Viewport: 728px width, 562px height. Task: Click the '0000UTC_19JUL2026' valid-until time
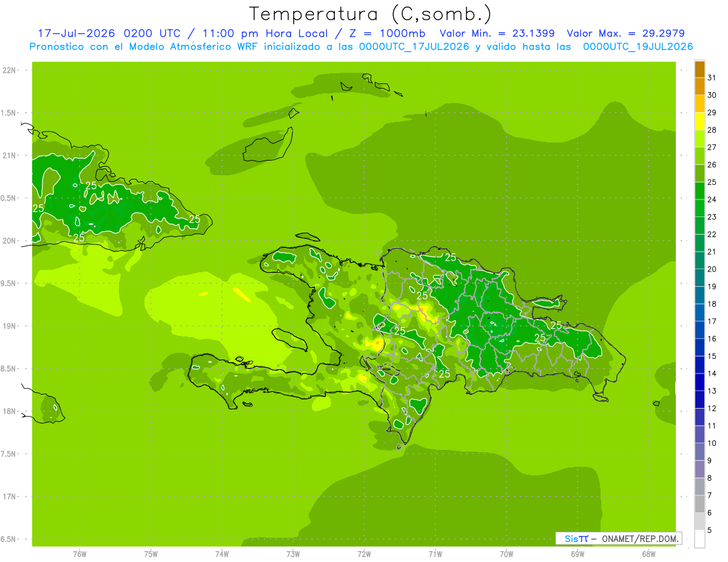638,47
